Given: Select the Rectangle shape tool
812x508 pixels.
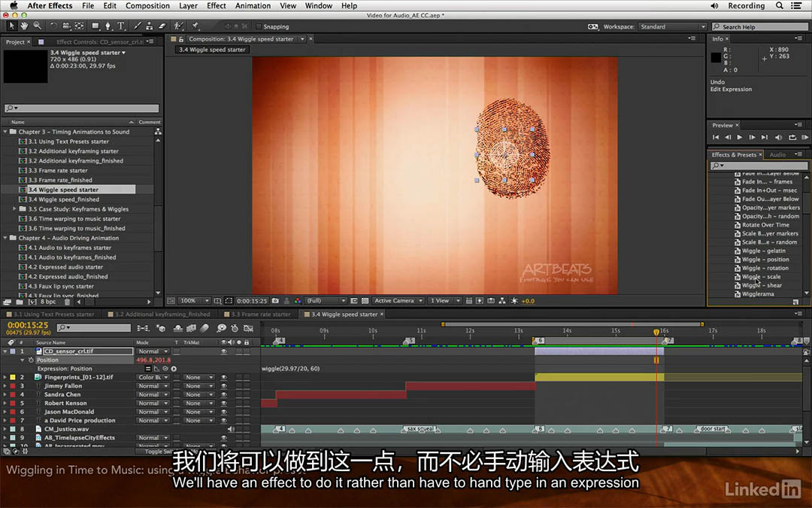Looking at the screenshot, I should (95, 26).
